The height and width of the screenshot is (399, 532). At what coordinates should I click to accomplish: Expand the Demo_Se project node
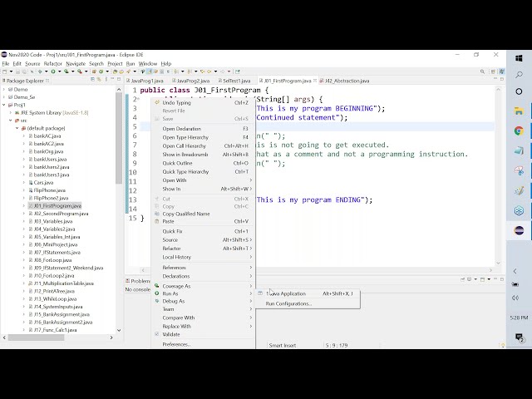tap(4, 97)
